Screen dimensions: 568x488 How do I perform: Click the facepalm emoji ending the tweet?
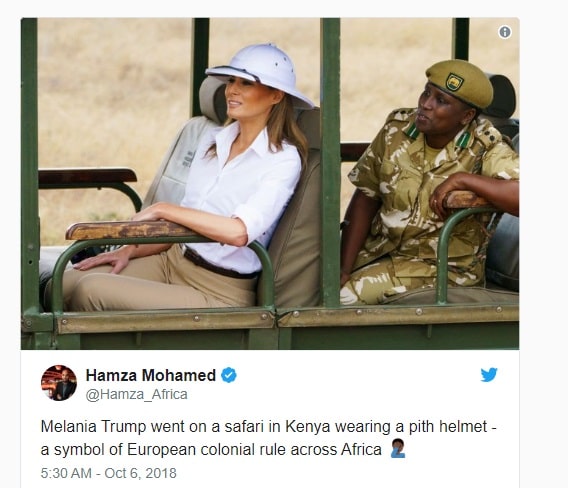click(398, 449)
